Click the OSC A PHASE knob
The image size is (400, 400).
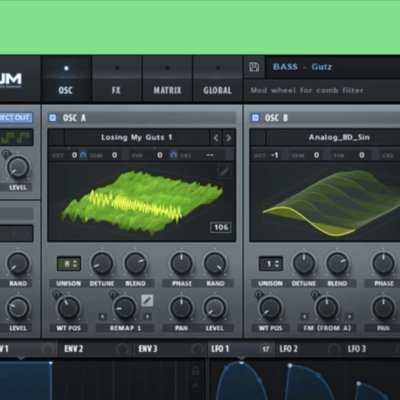pos(182,263)
